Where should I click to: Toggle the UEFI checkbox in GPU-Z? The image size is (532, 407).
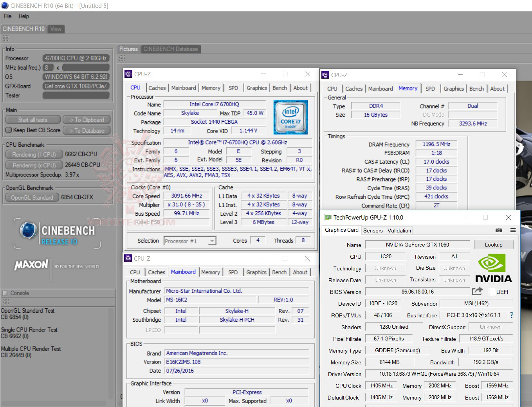coord(492,292)
